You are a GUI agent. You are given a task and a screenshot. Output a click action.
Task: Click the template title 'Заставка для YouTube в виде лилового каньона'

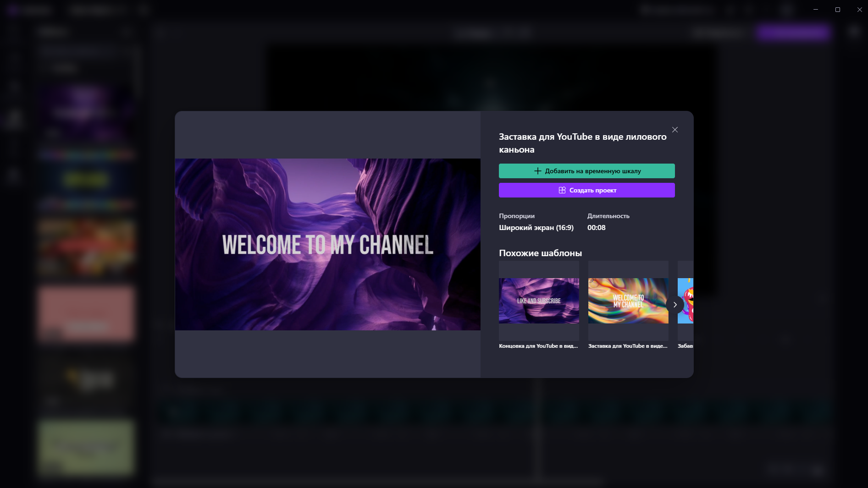[x=583, y=143]
